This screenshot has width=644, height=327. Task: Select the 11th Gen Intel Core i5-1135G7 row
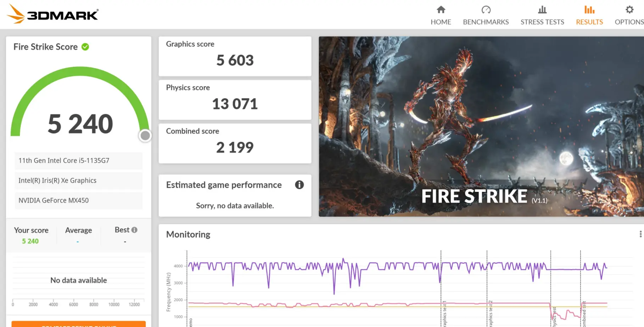[x=79, y=161]
